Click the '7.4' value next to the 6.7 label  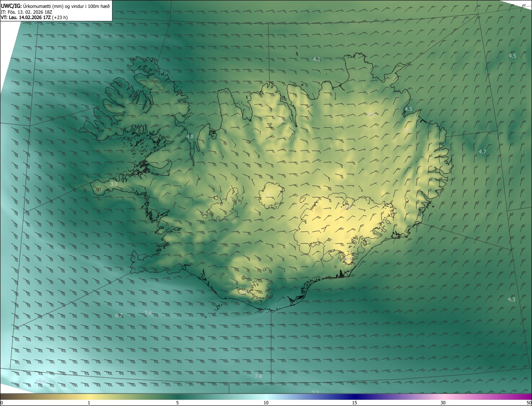pos(148,313)
